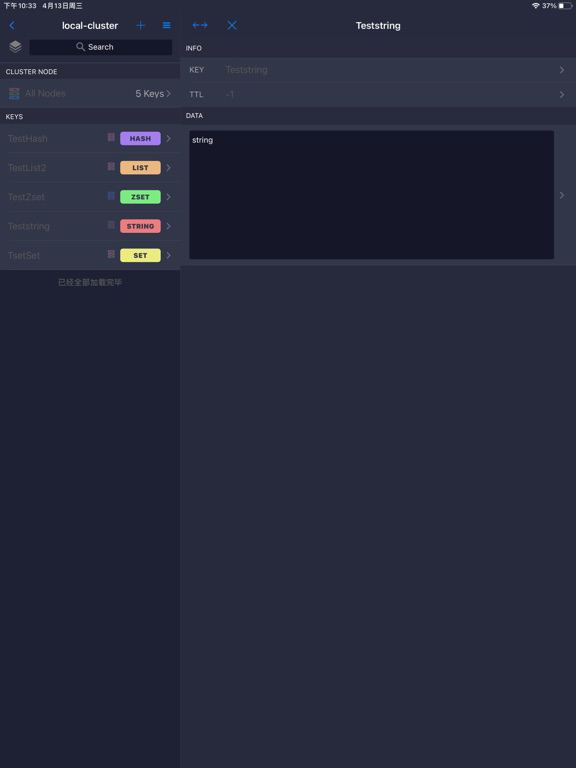Image resolution: width=576 pixels, height=768 pixels.
Task: Close the Teststring detail with X
Action: point(232,25)
